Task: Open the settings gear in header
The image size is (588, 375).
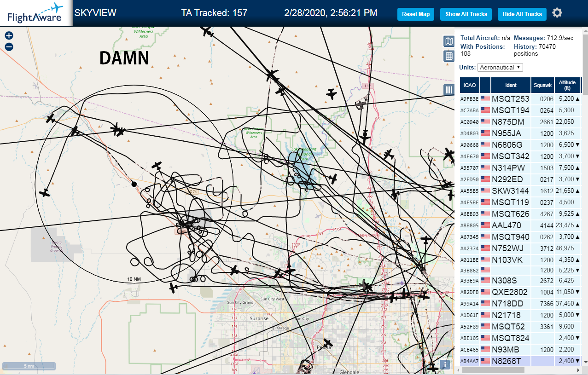Action: pos(557,13)
